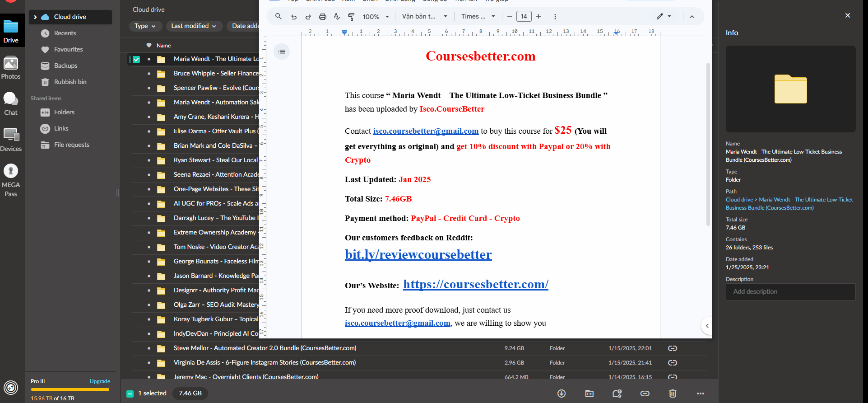Click the Add description input field
This screenshot has width=868, height=403.
tap(790, 292)
